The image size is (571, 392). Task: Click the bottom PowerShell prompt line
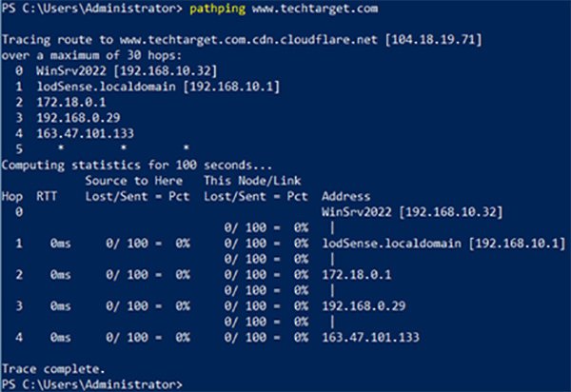click(x=90, y=382)
